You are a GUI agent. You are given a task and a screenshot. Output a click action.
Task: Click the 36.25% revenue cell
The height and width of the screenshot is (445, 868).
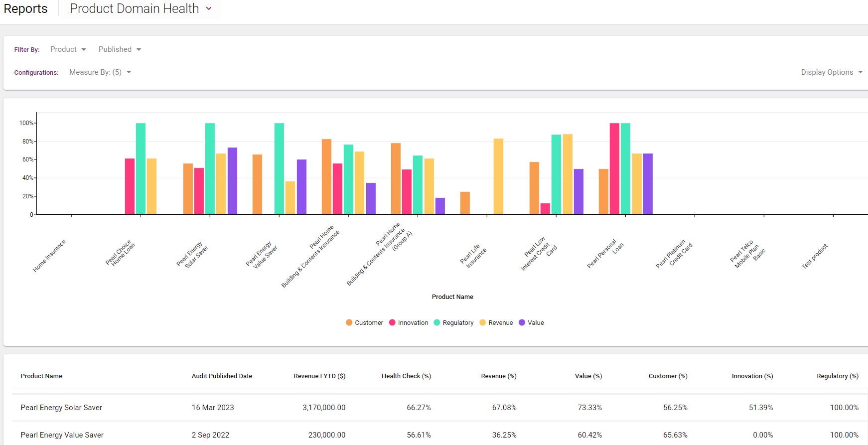pos(504,435)
